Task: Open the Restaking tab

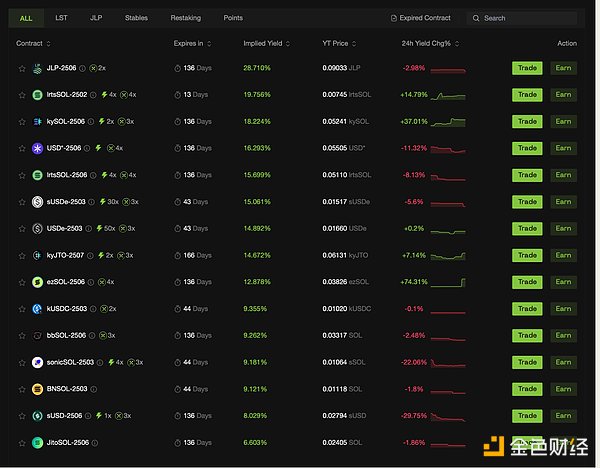Action: 186,18
